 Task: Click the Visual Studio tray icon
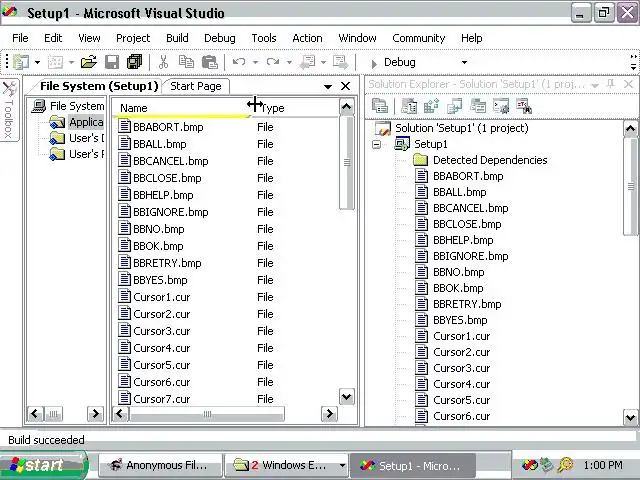coord(529,464)
